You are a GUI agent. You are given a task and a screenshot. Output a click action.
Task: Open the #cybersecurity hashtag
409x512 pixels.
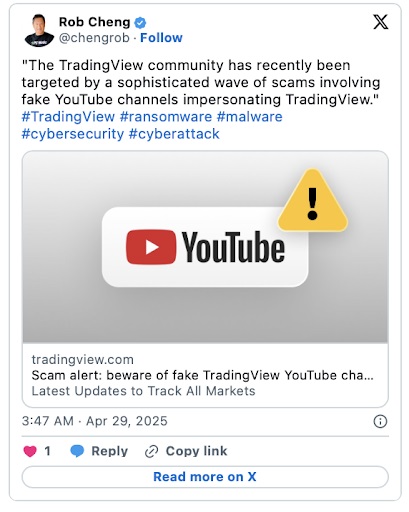pos(73,134)
